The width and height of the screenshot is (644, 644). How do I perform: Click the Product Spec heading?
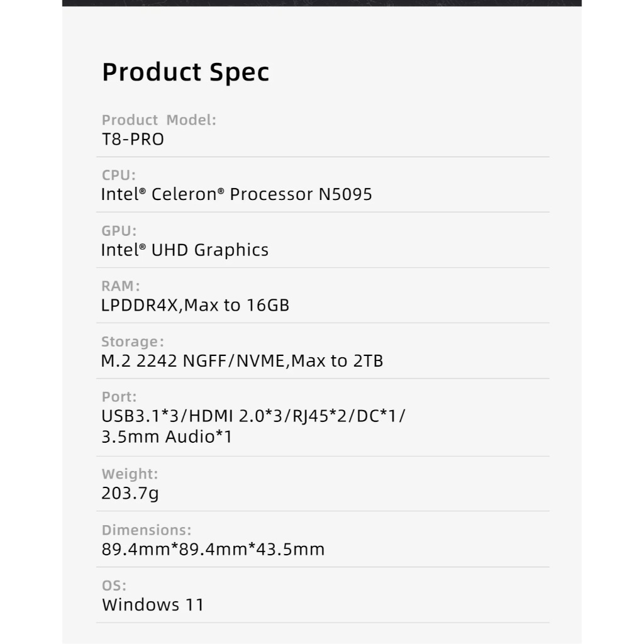tap(186, 72)
